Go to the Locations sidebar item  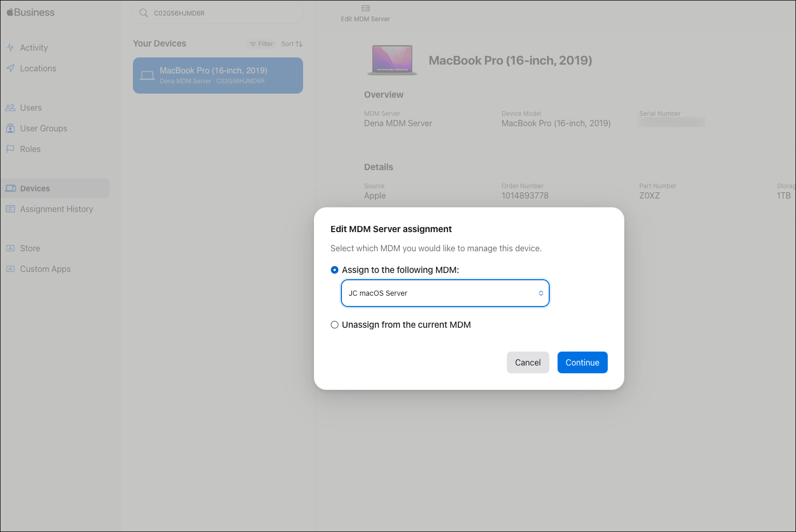pos(38,68)
